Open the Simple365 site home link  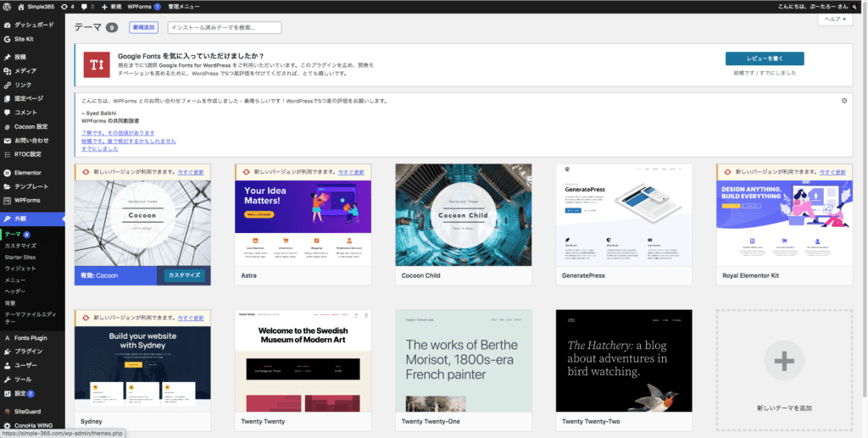[x=36, y=7]
